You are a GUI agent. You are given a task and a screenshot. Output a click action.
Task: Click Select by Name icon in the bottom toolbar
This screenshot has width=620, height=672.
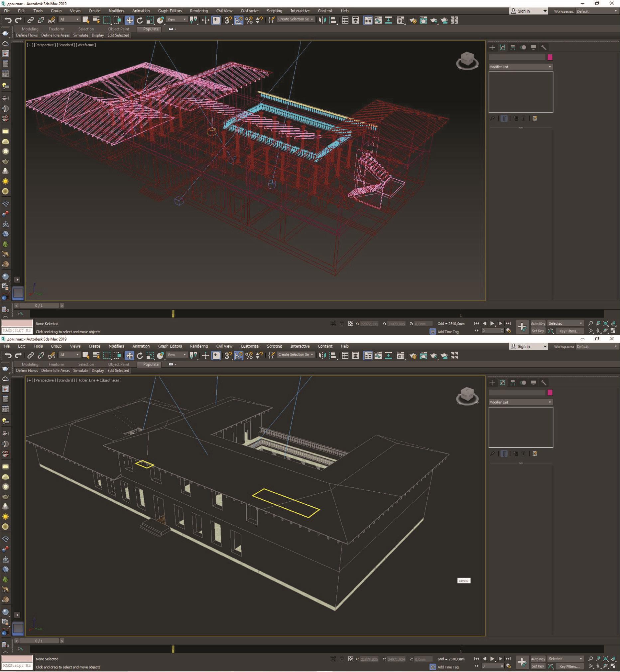pyautogui.click(x=96, y=356)
